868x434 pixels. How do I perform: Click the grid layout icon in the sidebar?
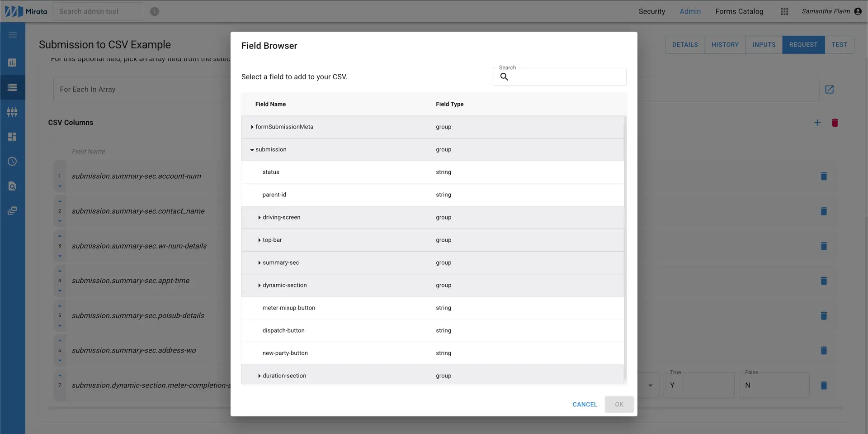(13, 137)
